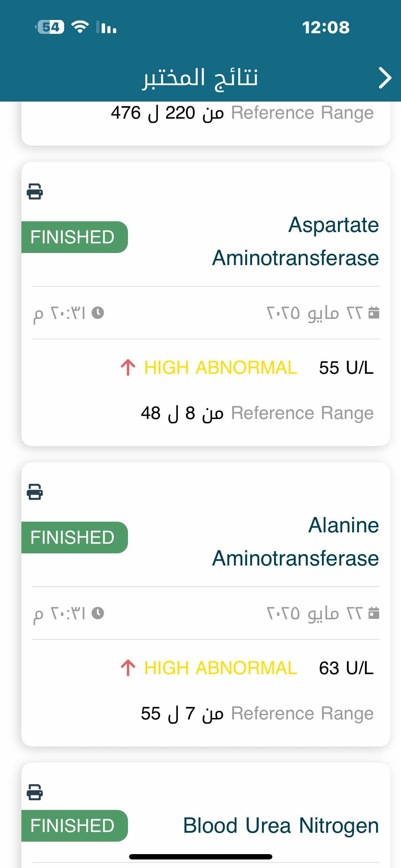The image size is (401, 868).
Task: Tap the calendar icon on Aspartate card
Action: (374, 312)
